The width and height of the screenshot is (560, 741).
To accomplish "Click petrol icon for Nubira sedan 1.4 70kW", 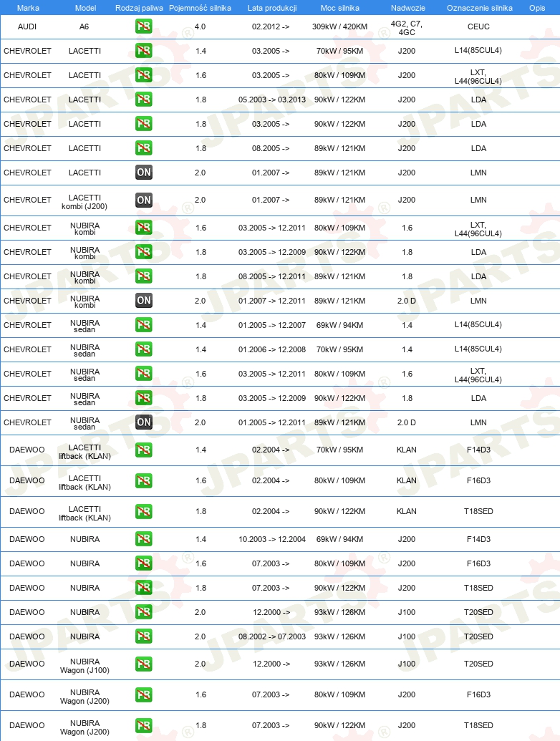I will 144,349.
